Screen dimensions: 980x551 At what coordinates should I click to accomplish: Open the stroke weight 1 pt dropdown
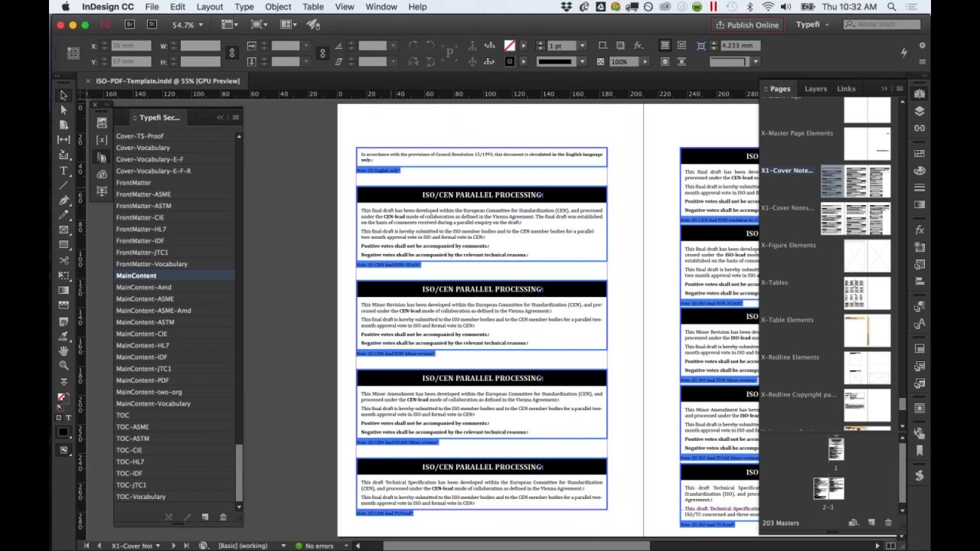[x=582, y=46]
